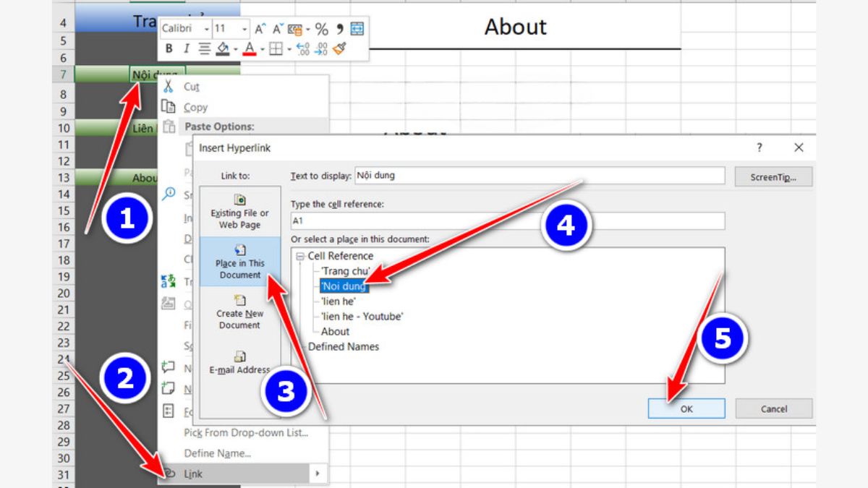
Task: Click the Type the cell reference field
Action: coord(506,221)
